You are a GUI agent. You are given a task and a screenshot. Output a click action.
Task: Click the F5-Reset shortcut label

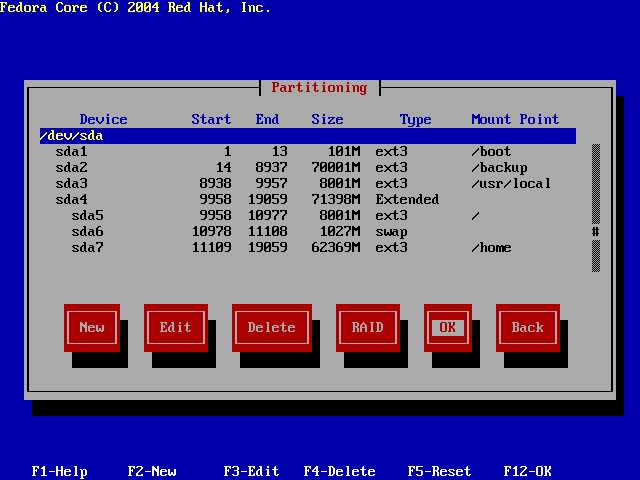tap(439, 471)
